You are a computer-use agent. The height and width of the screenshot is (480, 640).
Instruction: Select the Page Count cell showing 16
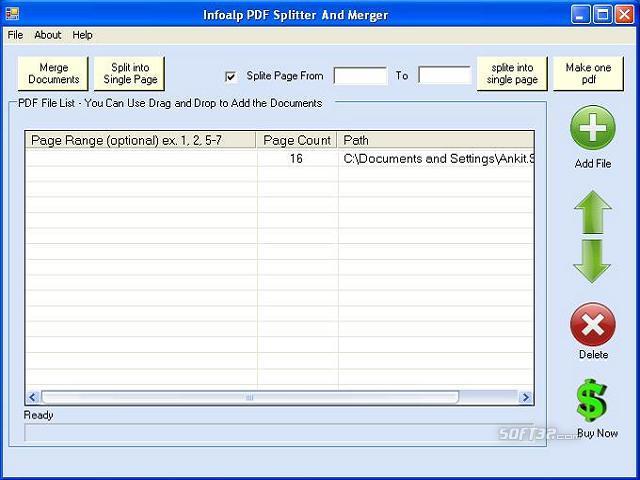coord(298,158)
